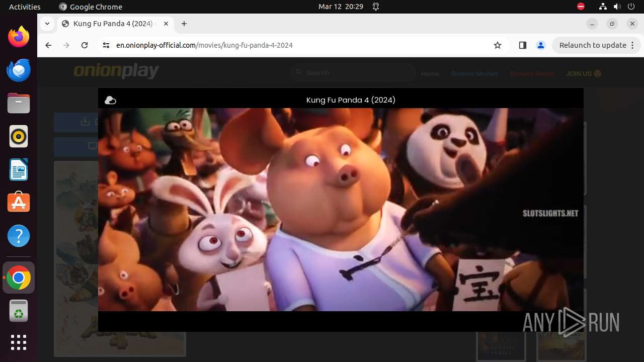
Task: Click the Kung Fu Panda 4 (2024) title
Action: pos(351,100)
